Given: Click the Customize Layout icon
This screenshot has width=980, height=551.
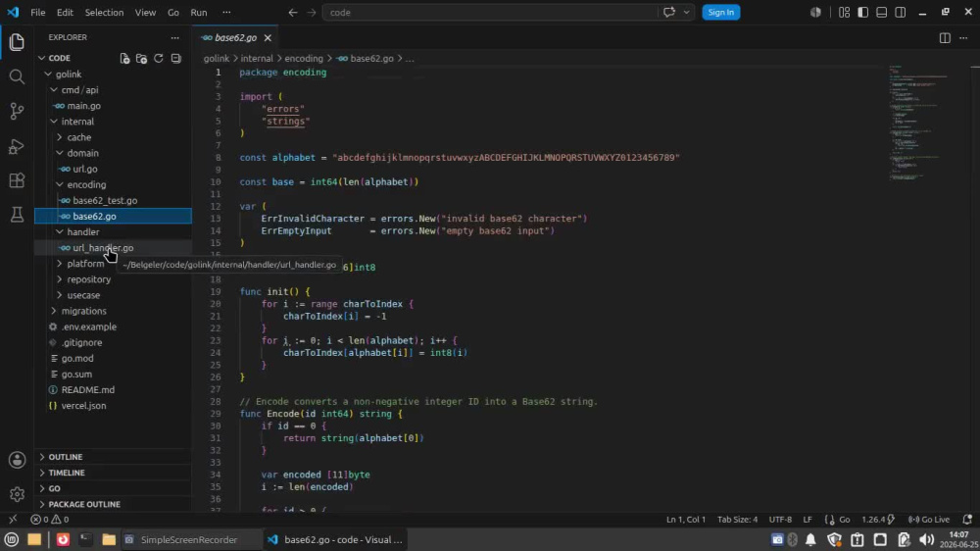Looking at the screenshot, I should (x=845, y=13).
